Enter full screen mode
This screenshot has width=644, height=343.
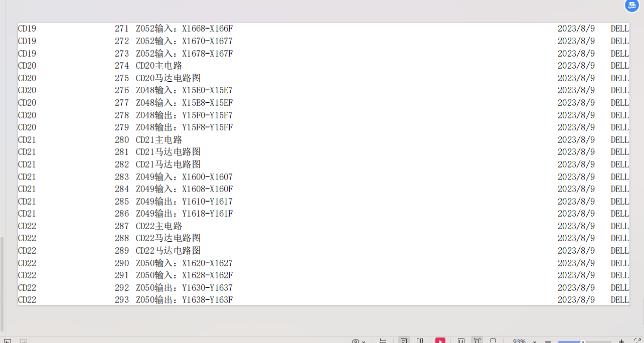click(x=637, y=341)
